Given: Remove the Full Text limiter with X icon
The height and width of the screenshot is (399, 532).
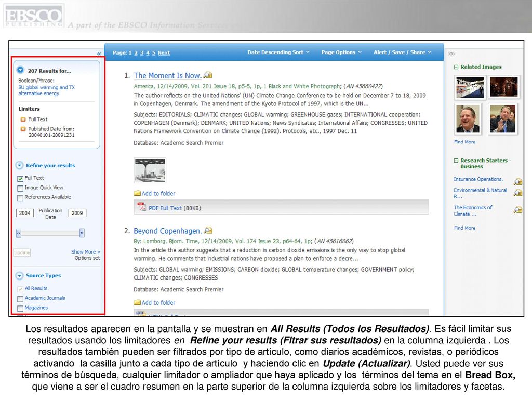Looking at the screenshot, I should pyautogui.click(x=23, y=119).
